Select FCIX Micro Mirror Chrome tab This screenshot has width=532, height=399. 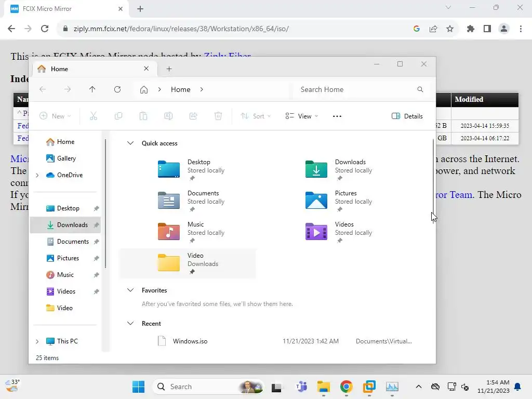[66, 9]
